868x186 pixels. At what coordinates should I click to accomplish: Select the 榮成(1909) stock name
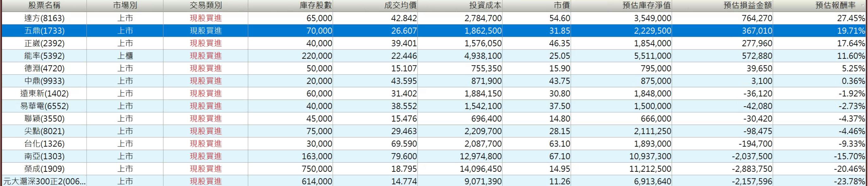click(44, 169)
